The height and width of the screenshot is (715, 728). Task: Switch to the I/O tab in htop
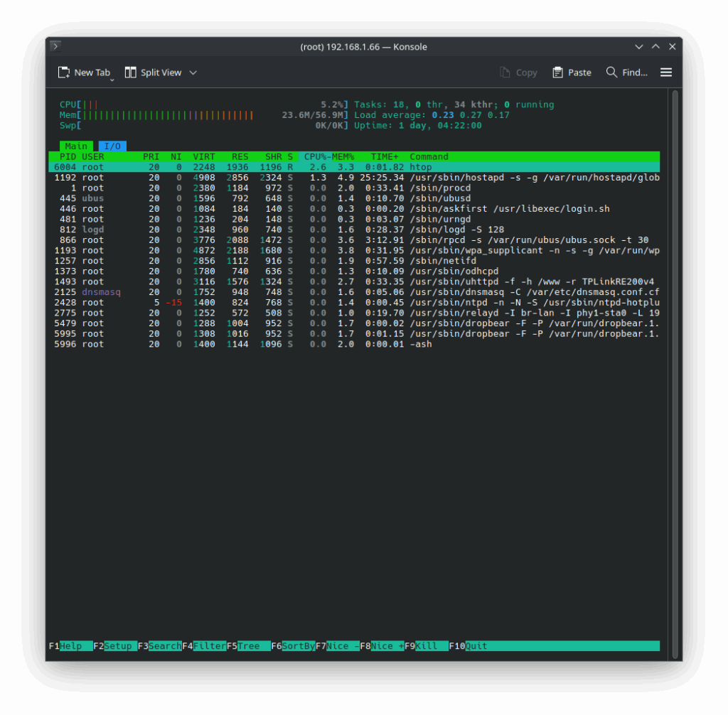(112, 146)
